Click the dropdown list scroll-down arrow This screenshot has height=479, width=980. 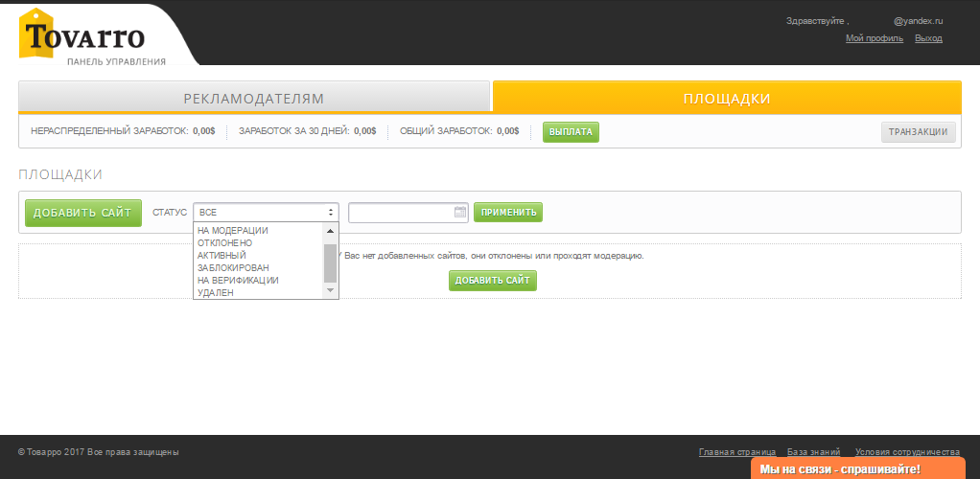[x=331, y=291]
